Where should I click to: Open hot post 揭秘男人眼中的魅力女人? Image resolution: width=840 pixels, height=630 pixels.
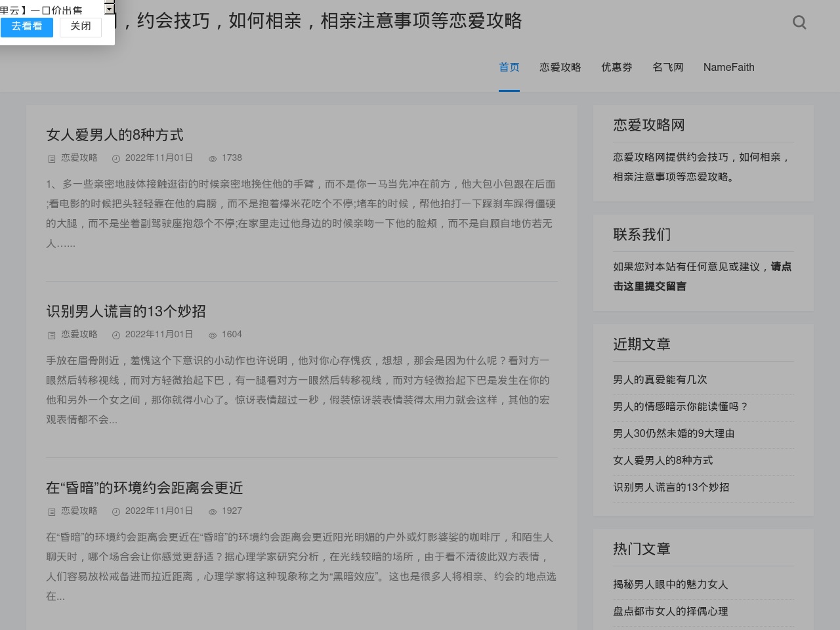point(671,585)
